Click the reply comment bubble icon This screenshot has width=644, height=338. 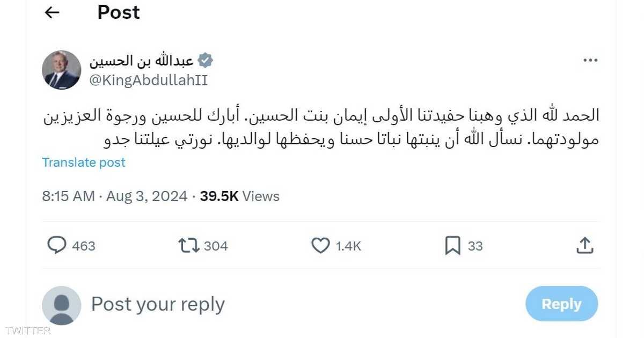(56, 246)
